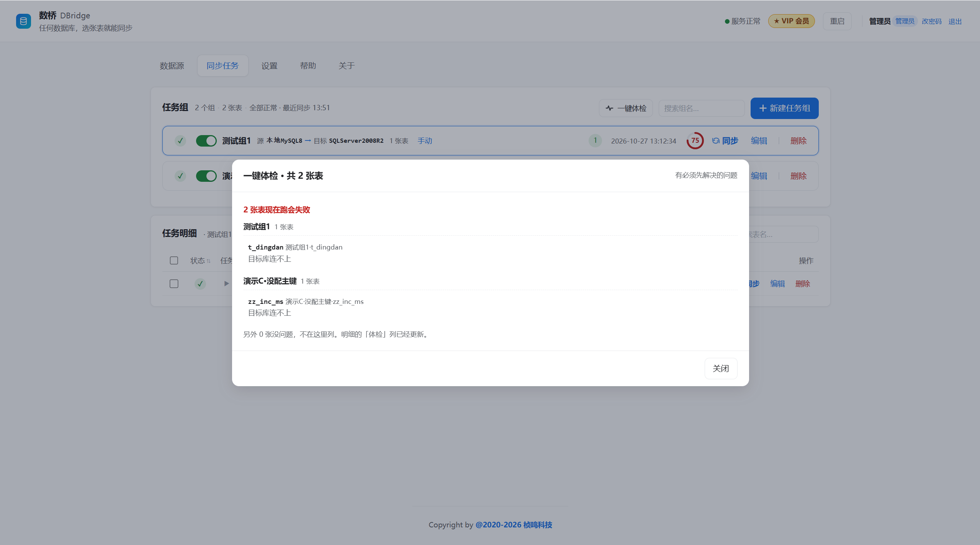Click 删除 in the task detail row
This screenshot has height=545, width=980.
click(x=803, y=284)
